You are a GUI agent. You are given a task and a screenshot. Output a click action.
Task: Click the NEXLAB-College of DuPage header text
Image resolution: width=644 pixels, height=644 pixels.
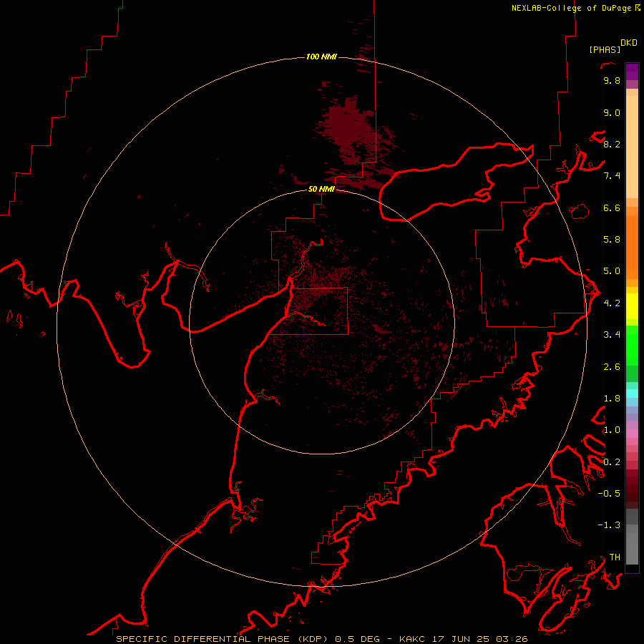(x=575, y=8)
